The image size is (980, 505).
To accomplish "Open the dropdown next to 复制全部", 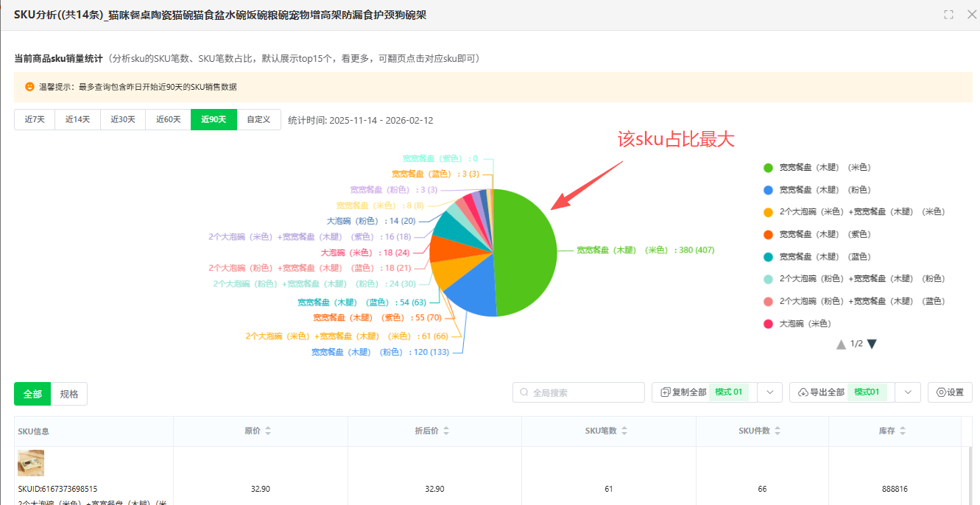I will 769,392.
